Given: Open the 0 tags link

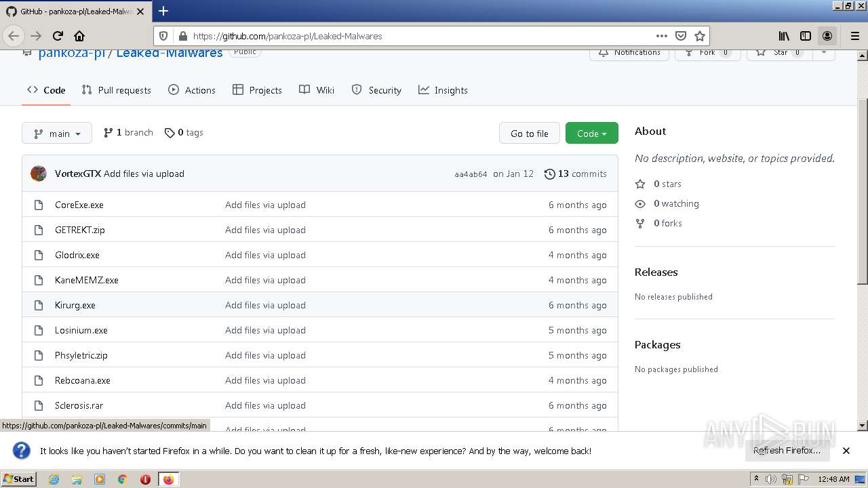Looking at the screenshot, I should tap(184, 133).
